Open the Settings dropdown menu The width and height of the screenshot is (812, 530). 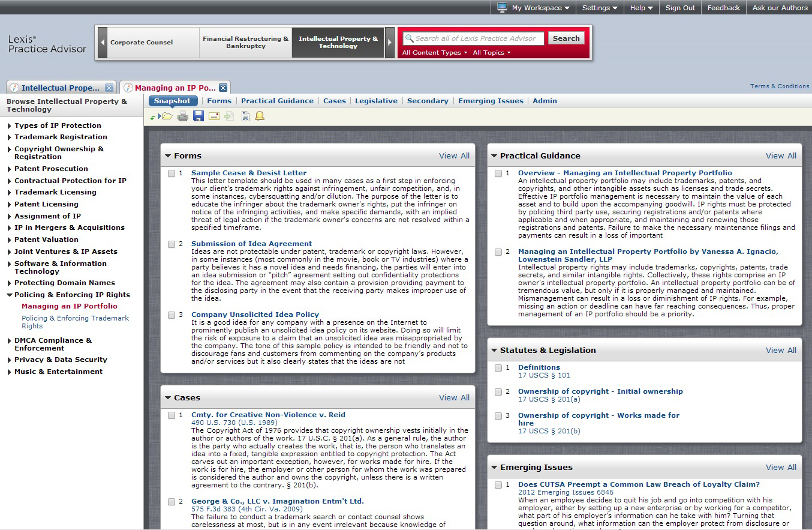pos(600,8)
